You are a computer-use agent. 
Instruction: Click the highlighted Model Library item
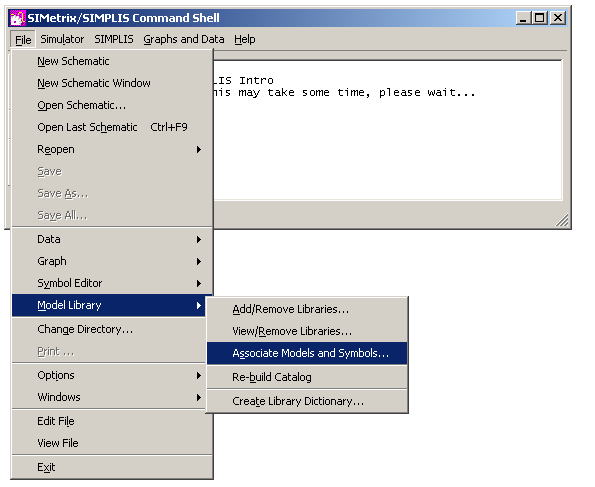click(x=110, y=305)
